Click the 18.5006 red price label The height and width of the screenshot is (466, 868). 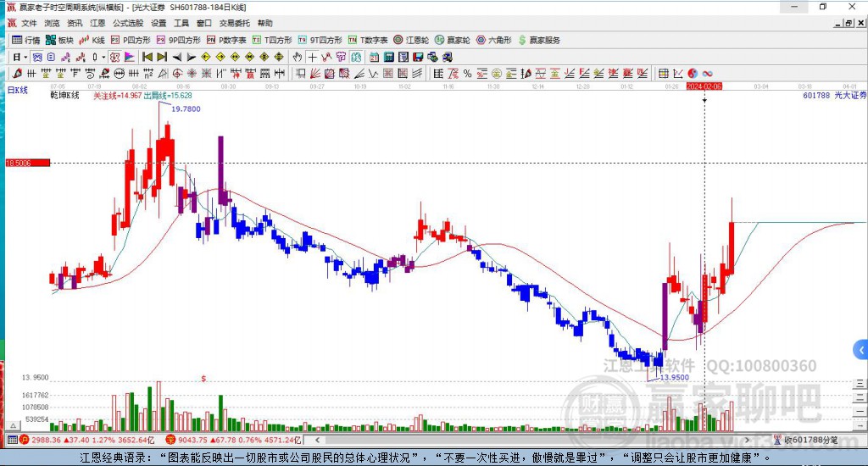28,163
